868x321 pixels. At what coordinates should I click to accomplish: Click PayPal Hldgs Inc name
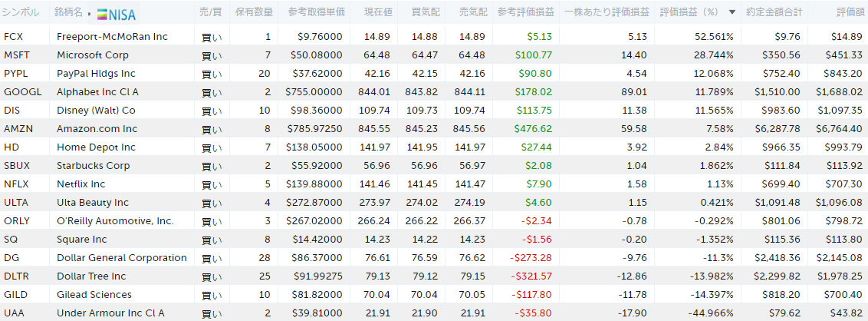[x=97, y=73]
